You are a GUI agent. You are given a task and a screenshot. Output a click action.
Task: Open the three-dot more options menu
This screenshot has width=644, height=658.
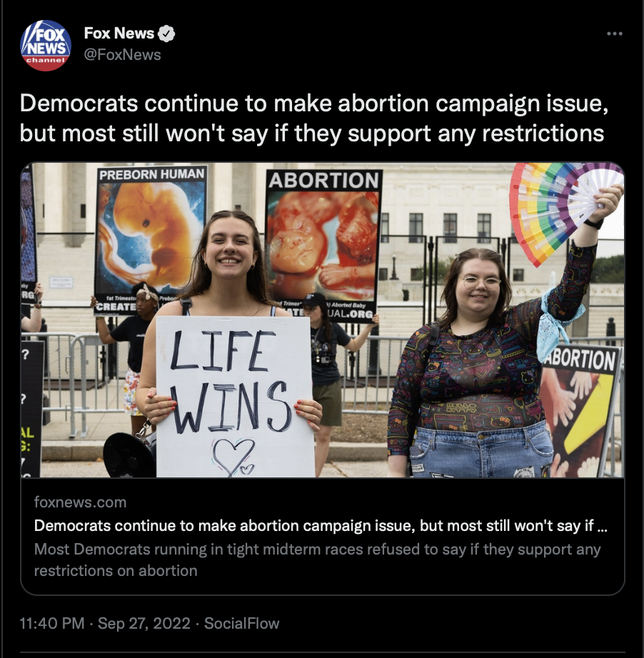point(614,34)
